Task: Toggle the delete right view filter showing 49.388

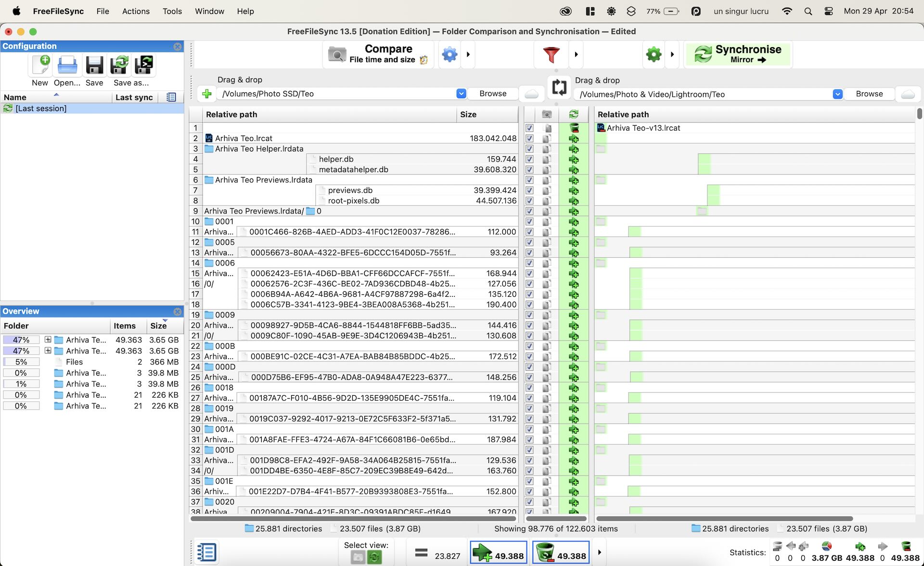Action: pyautogui.click(x=561, y=553)
